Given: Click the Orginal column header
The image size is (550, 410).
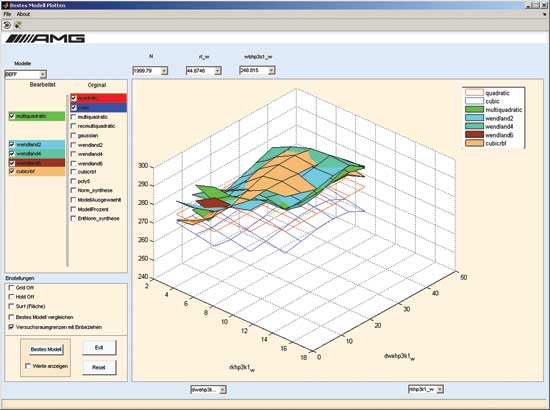Looking at the screenshot, I should click(97, 85).
